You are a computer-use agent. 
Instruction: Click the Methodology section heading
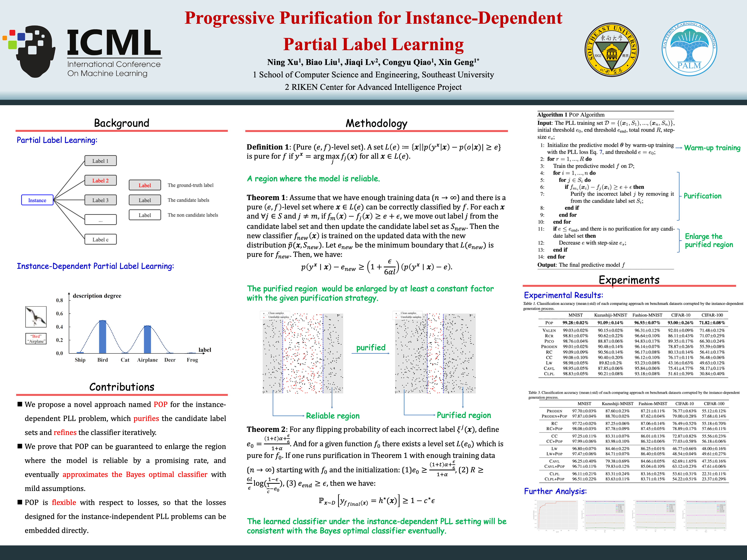click(x=376, y=123)
